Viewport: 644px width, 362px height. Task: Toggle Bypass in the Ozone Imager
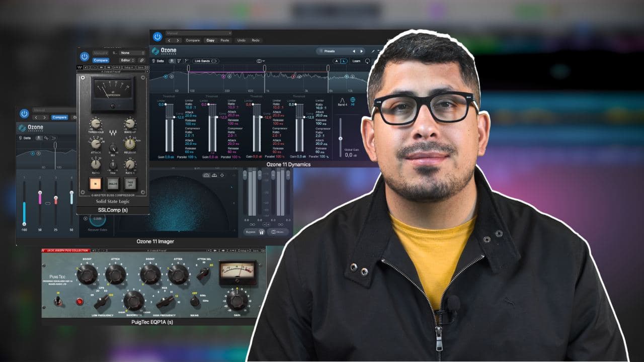pyautogui.click(x=250, y=232)
